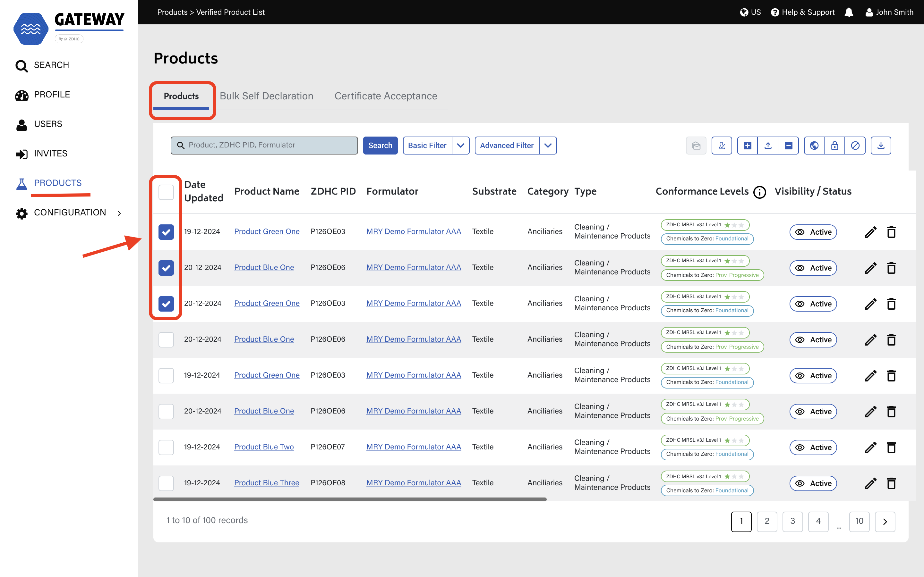
Task: Check the select-all checkbox in table header
Action: pos(166,192)
